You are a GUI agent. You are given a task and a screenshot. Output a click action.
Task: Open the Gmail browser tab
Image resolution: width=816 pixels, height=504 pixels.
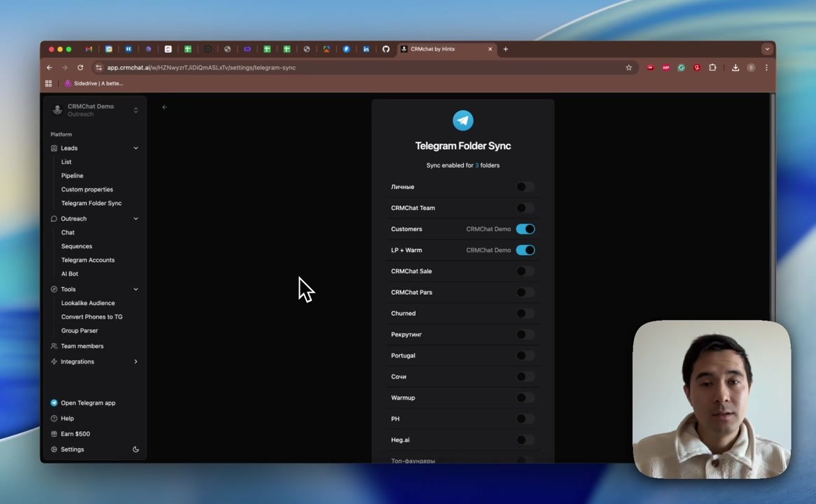point(89,49)
